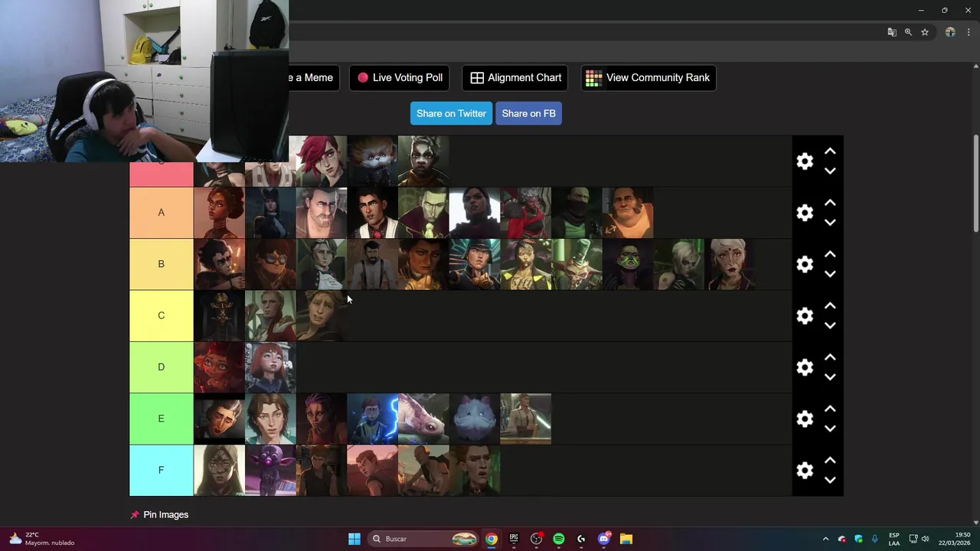Move tier D row up

[x=830, y=357]
